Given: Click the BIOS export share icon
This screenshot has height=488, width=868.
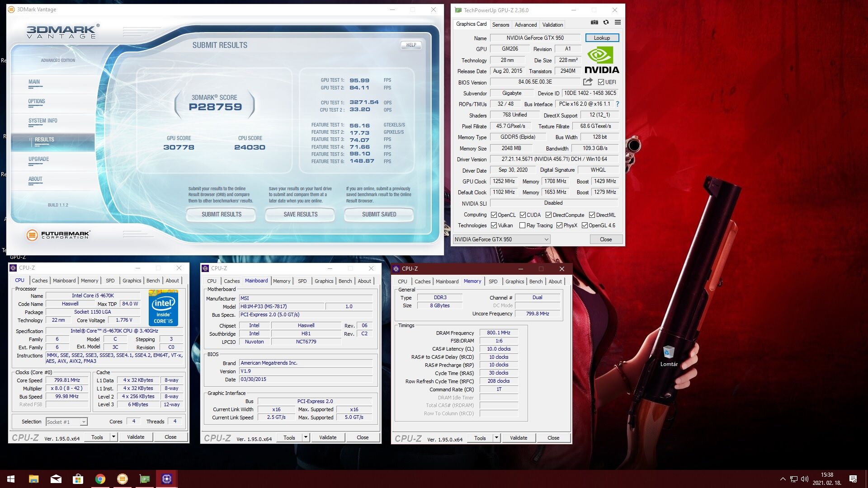Looking at the screenshot, I should [x=588, y=82].
